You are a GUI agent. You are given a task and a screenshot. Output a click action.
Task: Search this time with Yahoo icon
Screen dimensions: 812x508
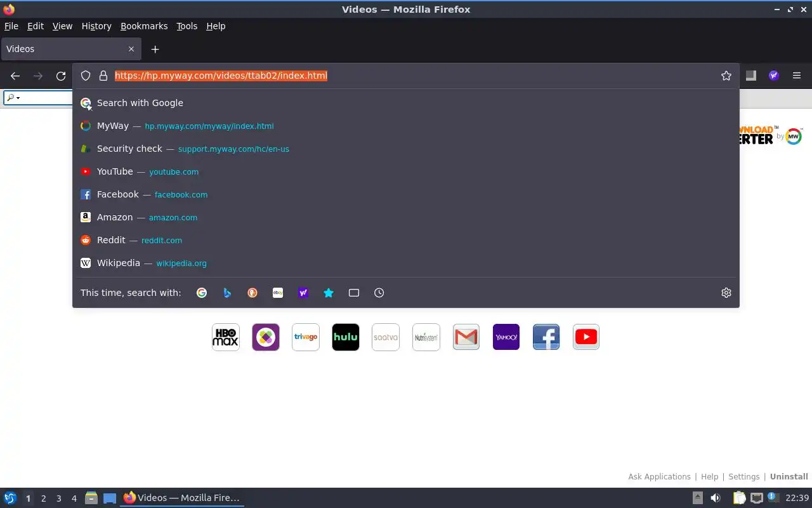303,293
